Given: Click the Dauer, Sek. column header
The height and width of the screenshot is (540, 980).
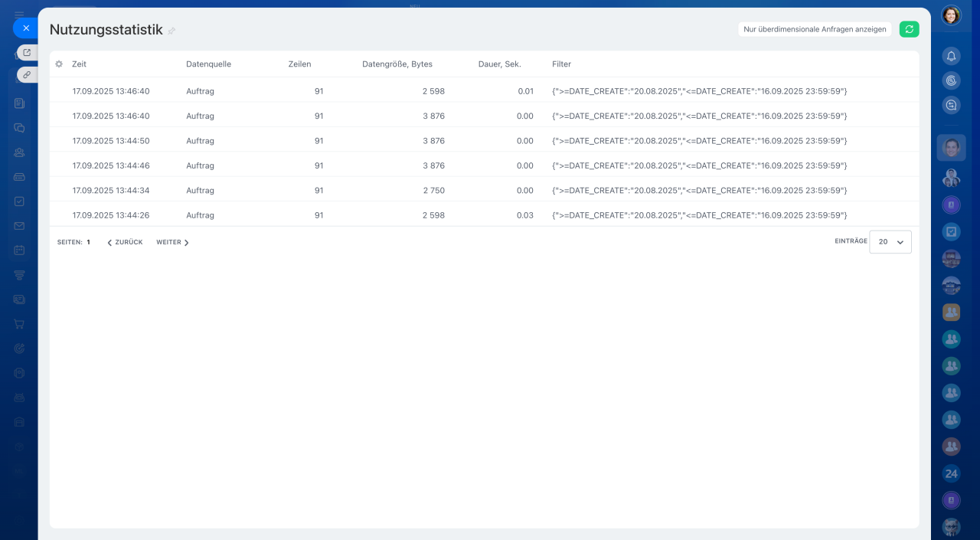Looking at the screenshot, I should point(499,64).
